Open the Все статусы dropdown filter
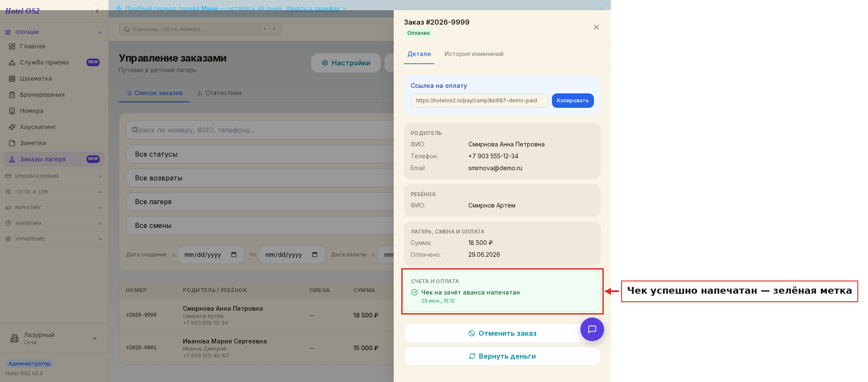This screenshot has width=868, height=382. point(260,154)
